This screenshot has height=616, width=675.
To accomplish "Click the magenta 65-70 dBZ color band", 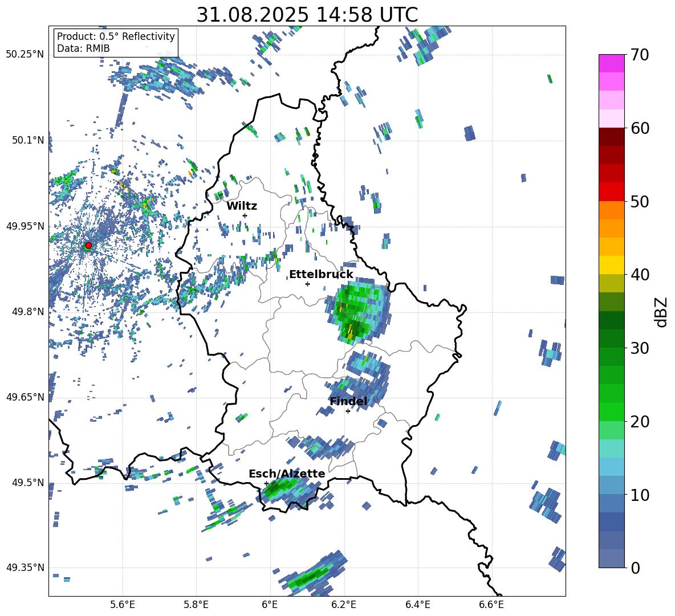I will coord(611,63).
